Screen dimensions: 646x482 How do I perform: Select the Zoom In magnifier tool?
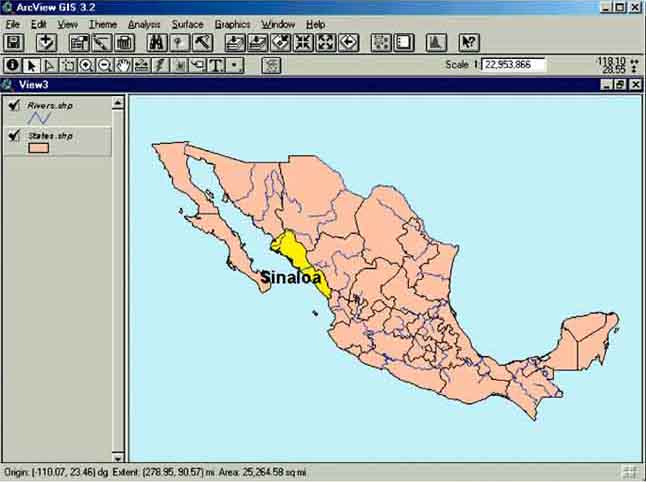pyautogui.click(x=87, y=66)
